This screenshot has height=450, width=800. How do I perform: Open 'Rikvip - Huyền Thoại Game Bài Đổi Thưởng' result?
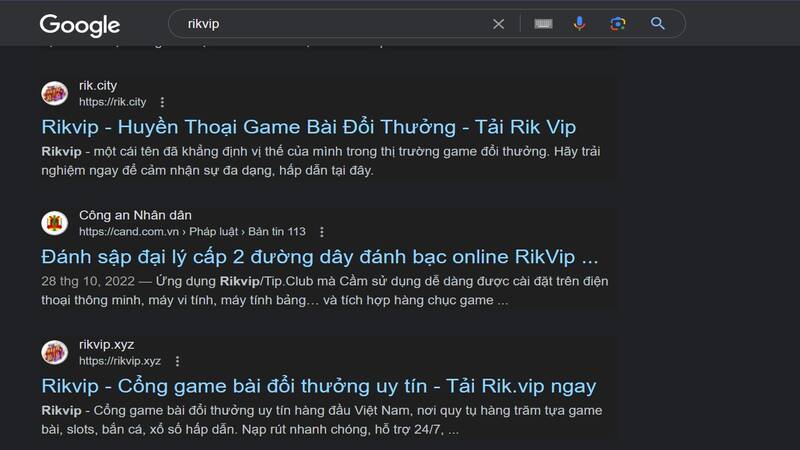(308, 127)
